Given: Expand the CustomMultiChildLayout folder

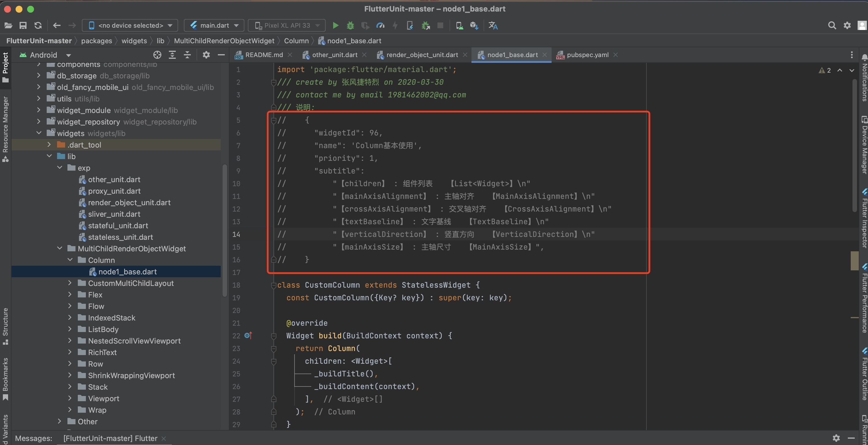Looking at the screenshot, I should 70,283.
